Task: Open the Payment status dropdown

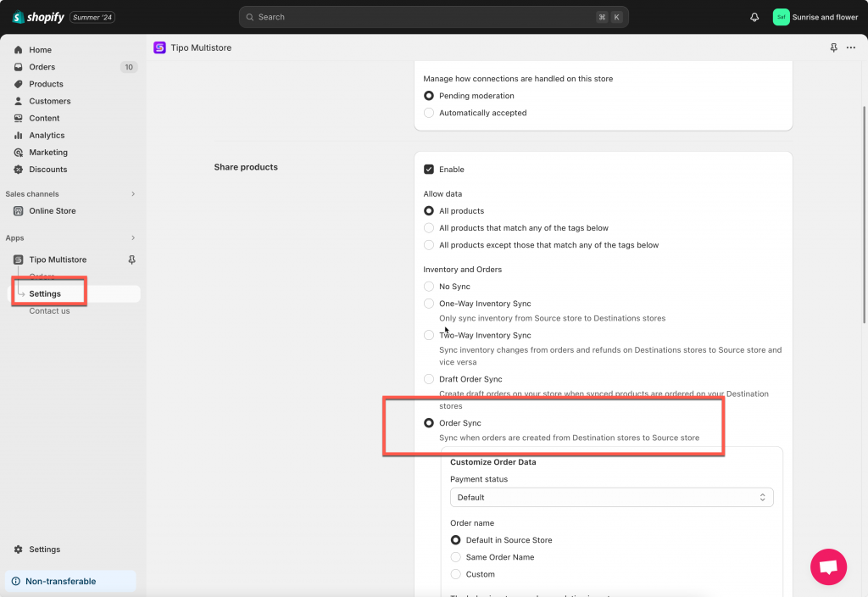Action: click(611, 498)
